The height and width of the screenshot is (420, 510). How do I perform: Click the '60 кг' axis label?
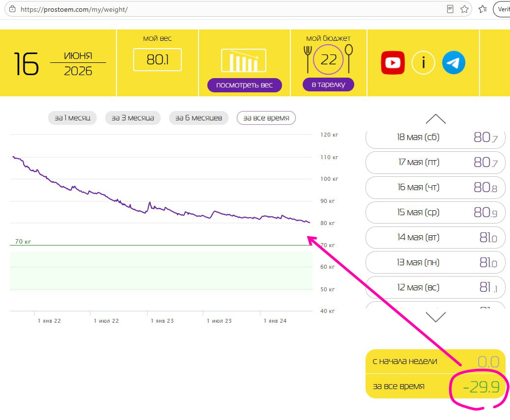328,267
